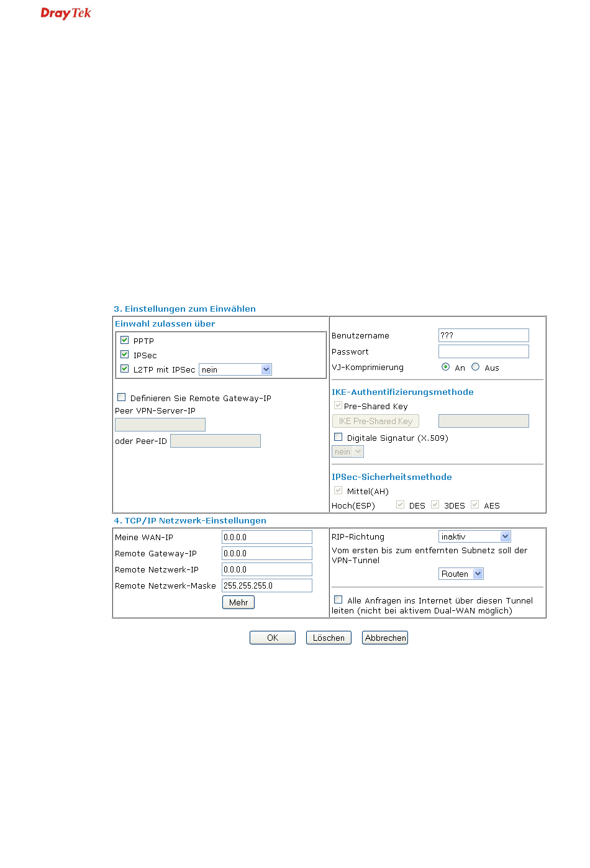Toggle L2TP mit IPSec checkbox
Image resolution: width=590 pixels, height=868 pixels.
(125, 369)
